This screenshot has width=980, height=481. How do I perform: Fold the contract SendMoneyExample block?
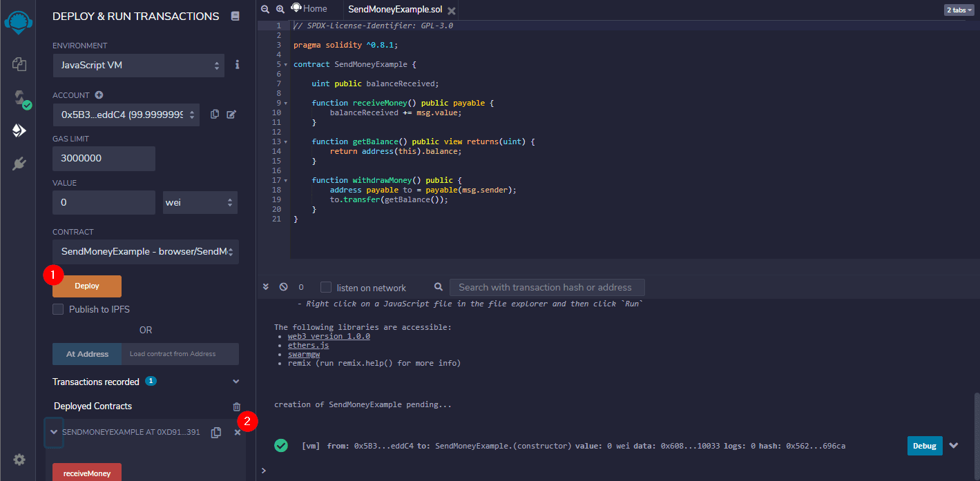286,64
